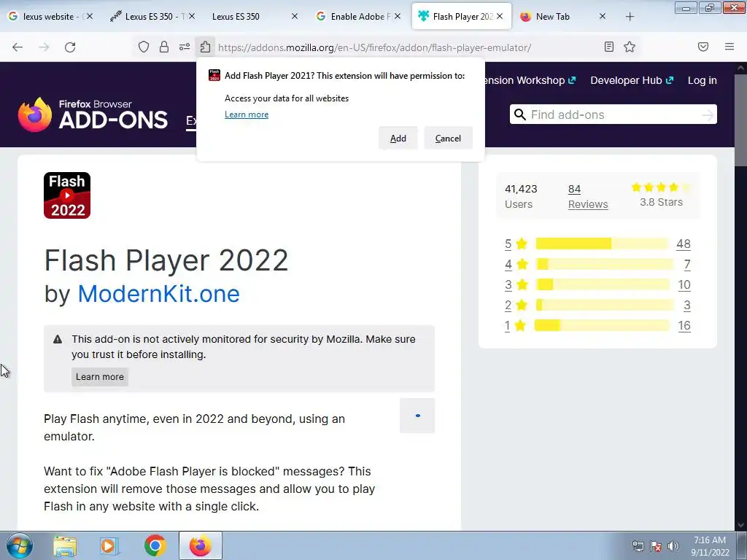Click the 5-star rating bar

tap(602, 244)
